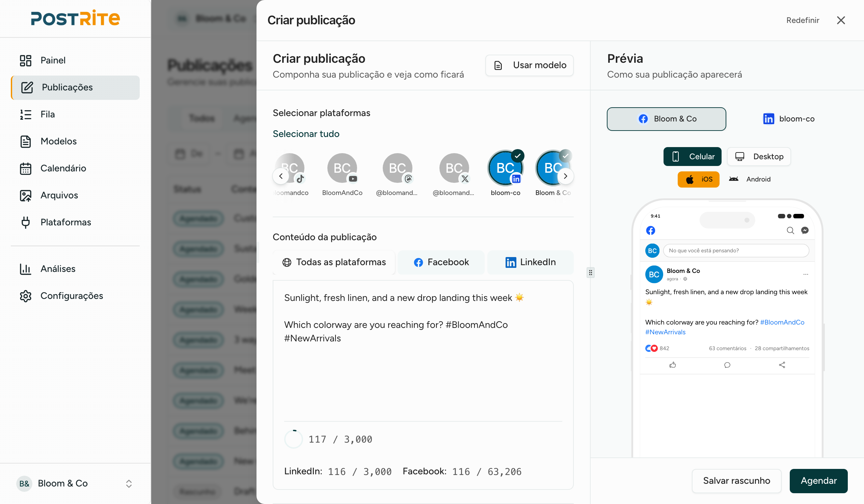Close the Criar publicação dialog
The image size is (864, 504).
click(841, 20)
